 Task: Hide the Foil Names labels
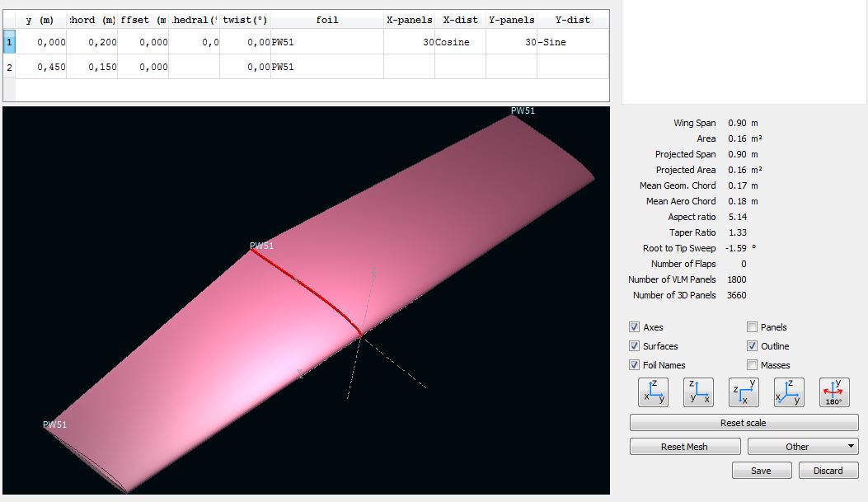pyautogui.click(x=634, y=365)
